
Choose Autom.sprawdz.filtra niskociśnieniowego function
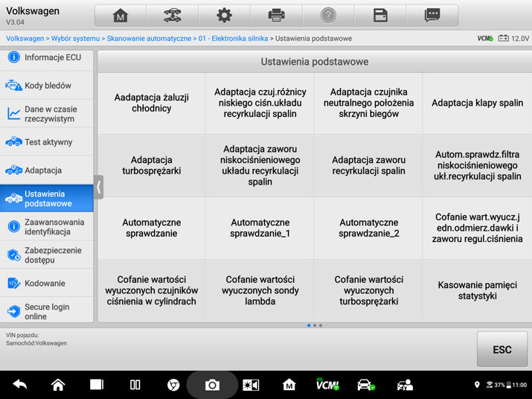(478, 165)
